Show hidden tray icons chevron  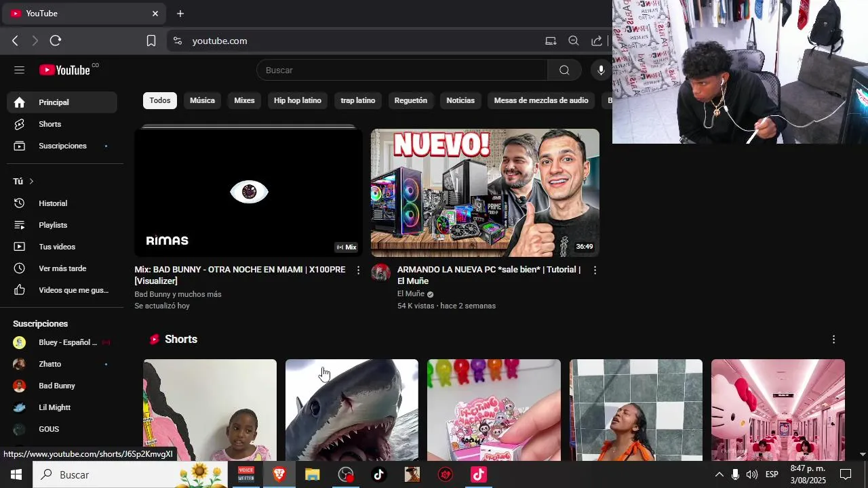(719, 474)
